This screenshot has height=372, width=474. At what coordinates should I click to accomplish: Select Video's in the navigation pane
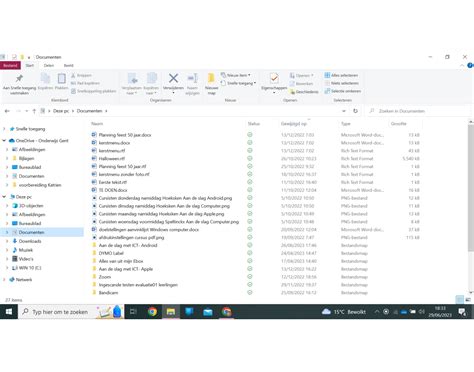(x=26, y=259)
